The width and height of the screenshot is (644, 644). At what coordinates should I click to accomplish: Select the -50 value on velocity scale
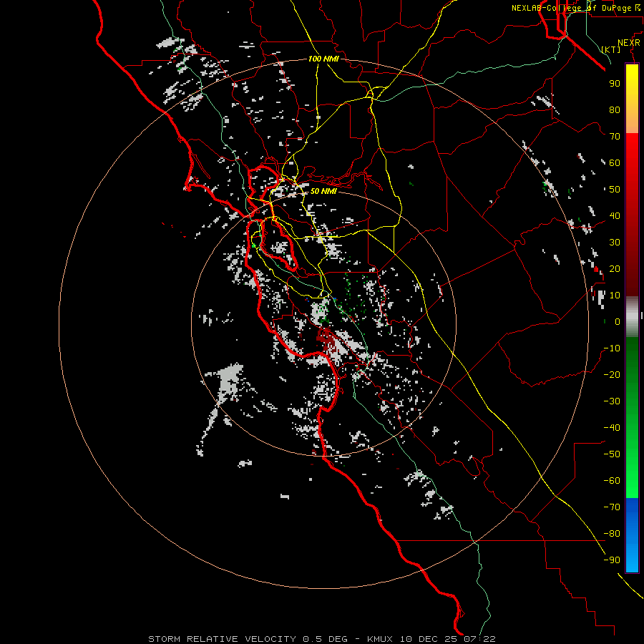[x=612, y=454]
